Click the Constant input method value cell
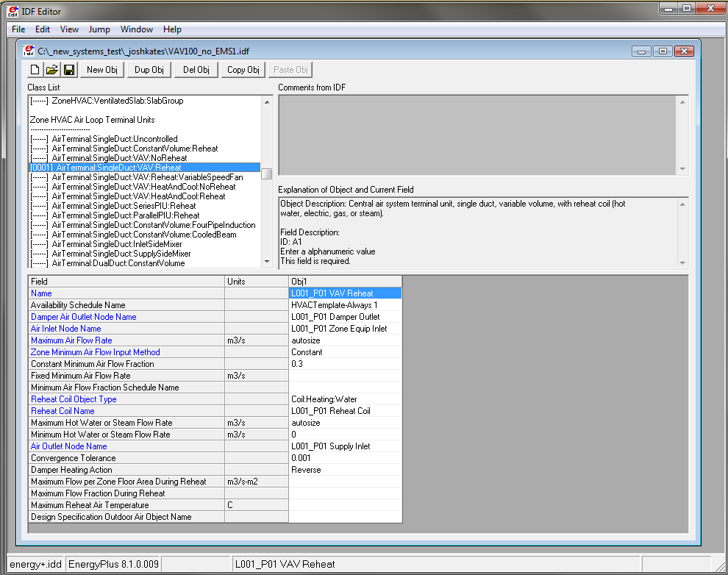Image resolution: width=728 pixels, height=575 pixels. click(345, 352)
